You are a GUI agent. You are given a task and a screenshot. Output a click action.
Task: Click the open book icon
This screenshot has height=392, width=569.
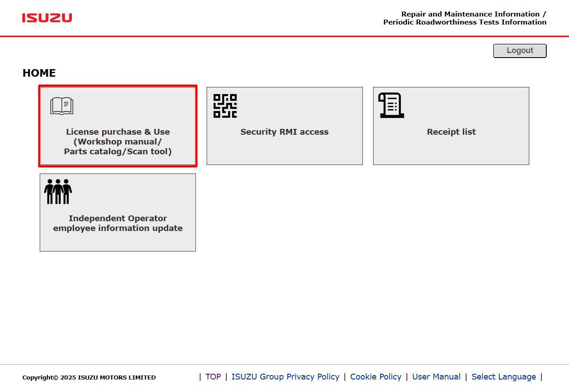click(x=62, y=106)
